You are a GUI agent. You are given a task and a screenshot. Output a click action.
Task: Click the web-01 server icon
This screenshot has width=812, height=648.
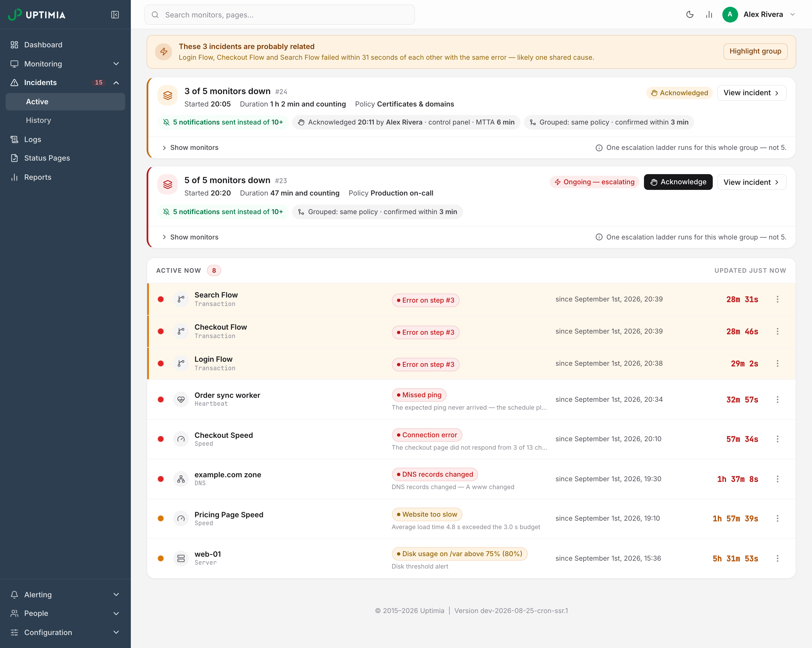(181, 558)
